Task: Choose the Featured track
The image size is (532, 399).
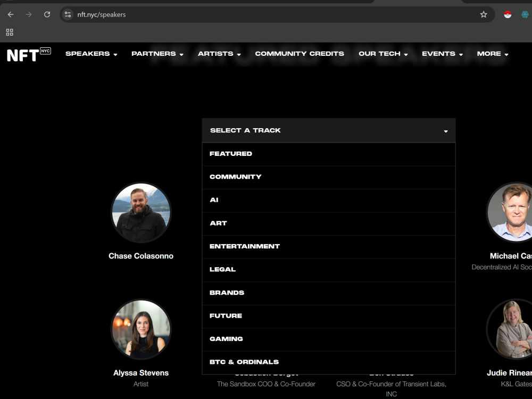Action: (328, 154)
